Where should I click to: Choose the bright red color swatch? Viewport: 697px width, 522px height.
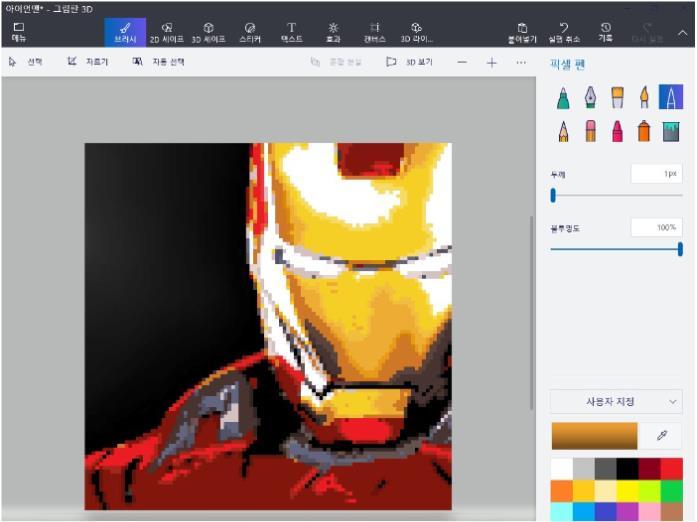pos(672,469)
